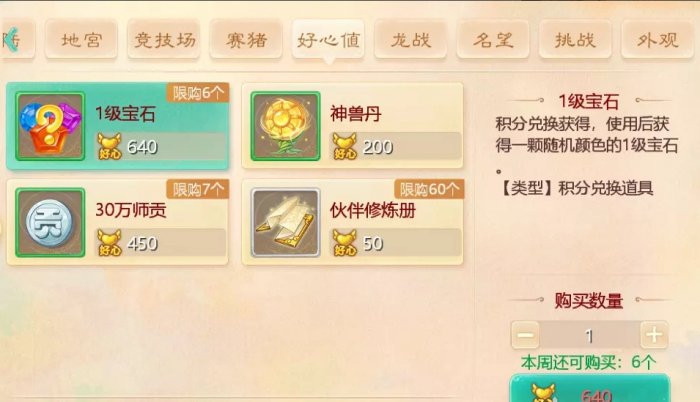Screen dimensions: 700x402
Task: Switch to the 外观 tab
Action: tap(658, 39)
